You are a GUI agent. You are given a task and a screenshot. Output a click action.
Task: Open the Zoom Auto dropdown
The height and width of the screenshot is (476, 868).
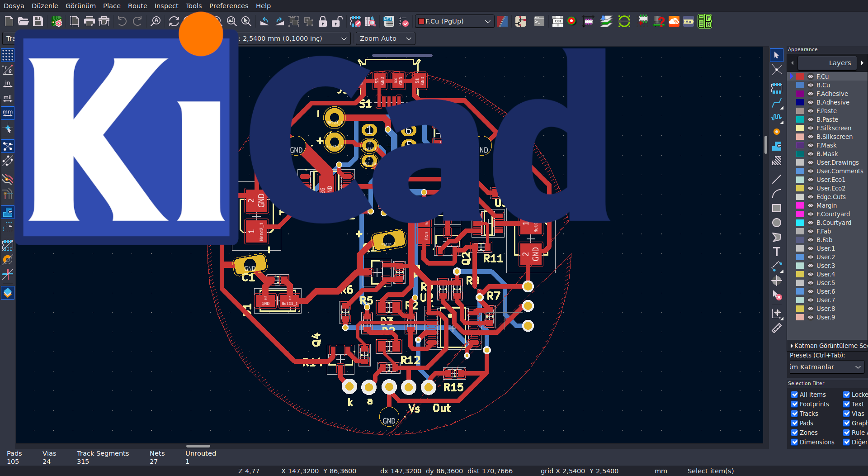click(x=386, y=38)
